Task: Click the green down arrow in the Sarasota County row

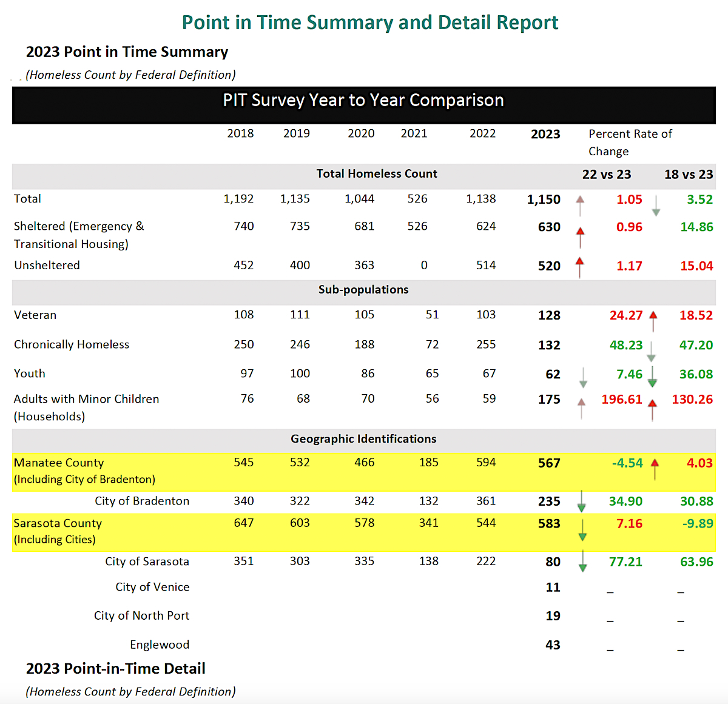Action: (582, 530)
